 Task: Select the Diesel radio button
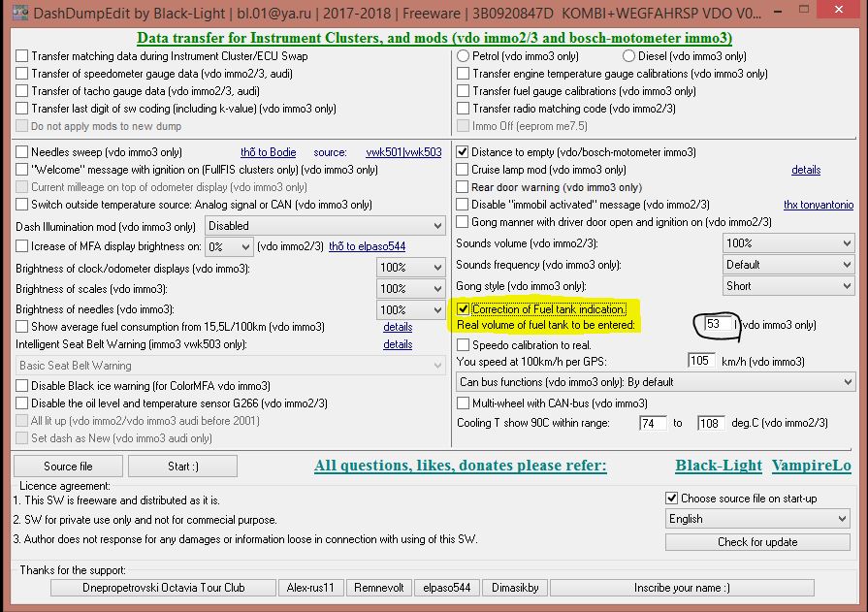[628, 56]
